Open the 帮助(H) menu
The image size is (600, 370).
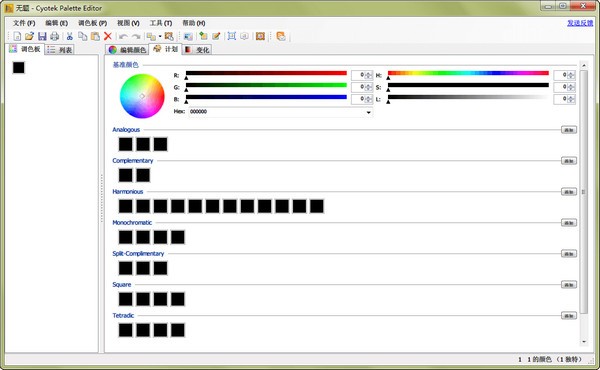point(194,23)
